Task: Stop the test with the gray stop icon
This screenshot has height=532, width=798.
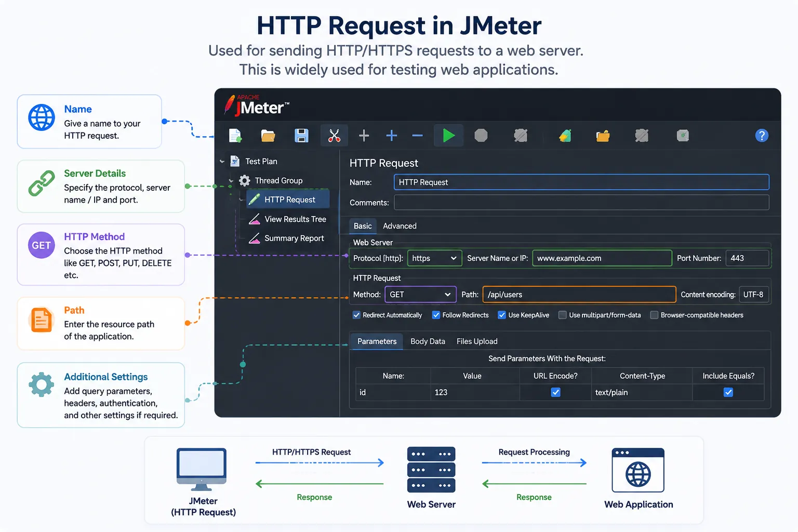Action: pos(481,136)
